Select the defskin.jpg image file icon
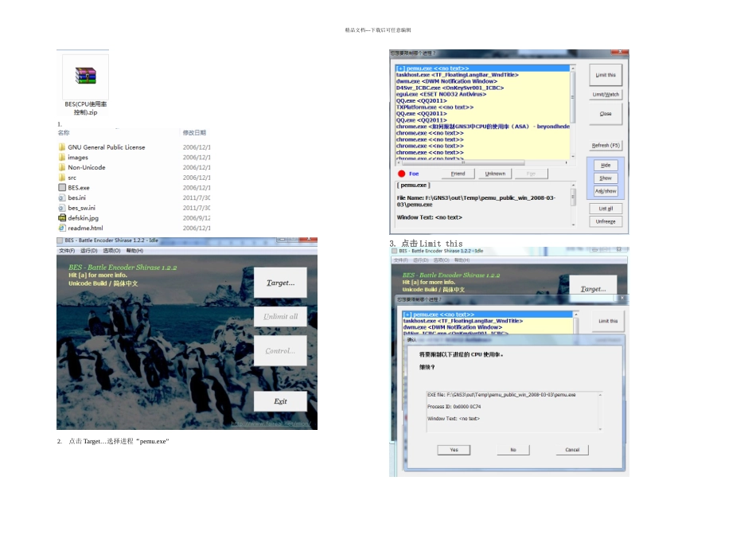 coord(62,218)
